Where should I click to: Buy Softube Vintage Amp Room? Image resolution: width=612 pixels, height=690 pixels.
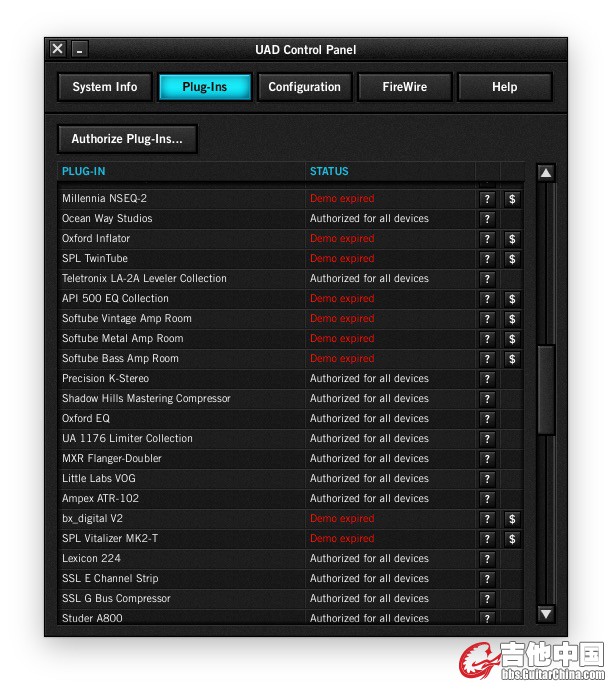[512, 319]
